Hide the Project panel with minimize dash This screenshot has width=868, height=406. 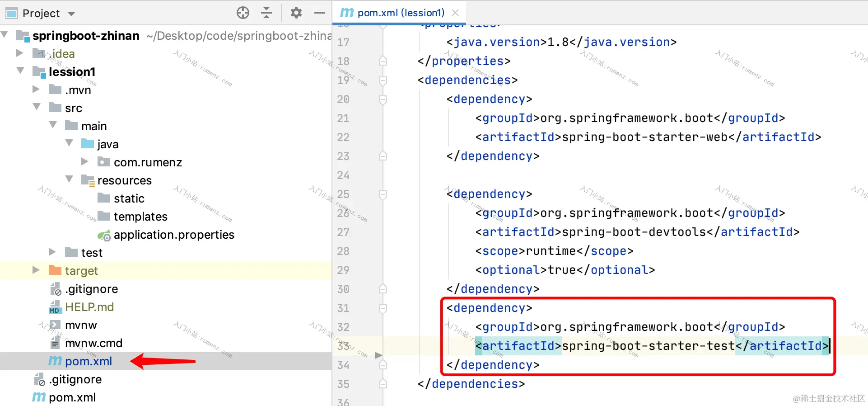pos(320,13)
